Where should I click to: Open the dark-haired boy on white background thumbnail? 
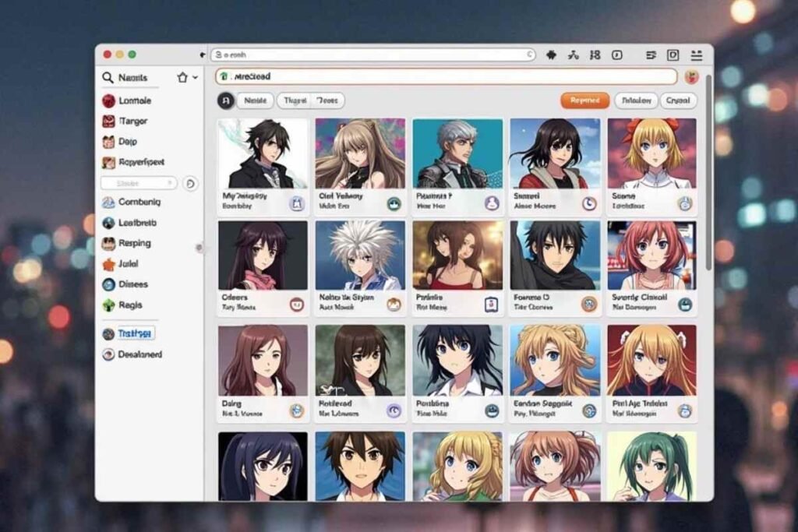[263, 153]
